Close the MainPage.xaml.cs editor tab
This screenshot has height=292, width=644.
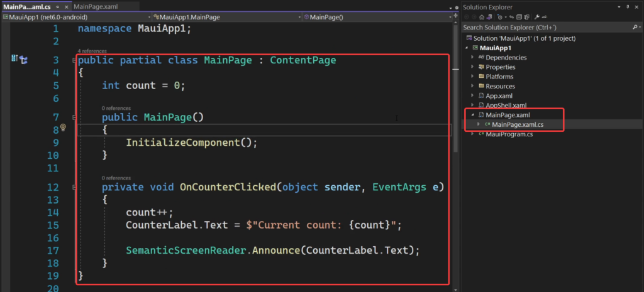click(66, 7)
